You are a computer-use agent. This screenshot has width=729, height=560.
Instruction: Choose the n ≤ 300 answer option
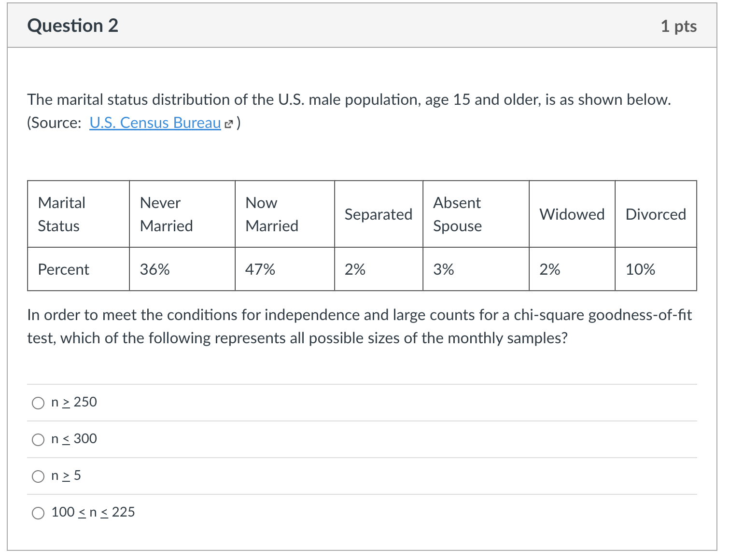click(38, 439)
